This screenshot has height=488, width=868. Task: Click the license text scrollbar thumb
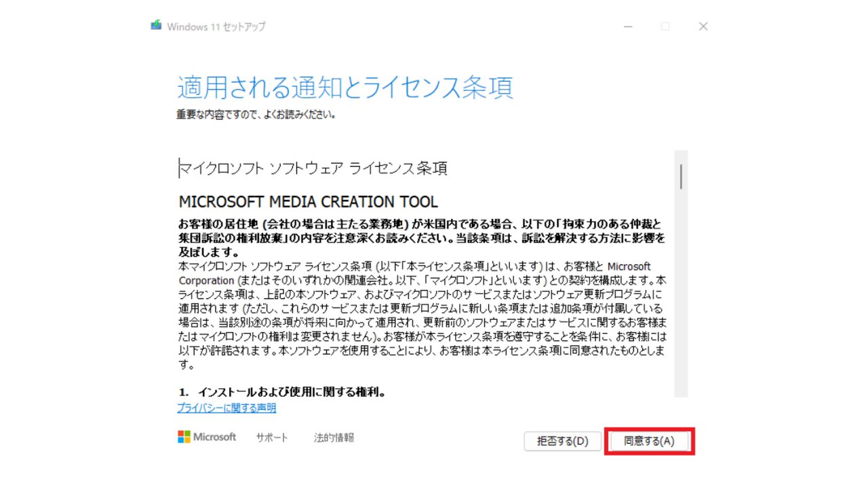(x=681, y=176)
